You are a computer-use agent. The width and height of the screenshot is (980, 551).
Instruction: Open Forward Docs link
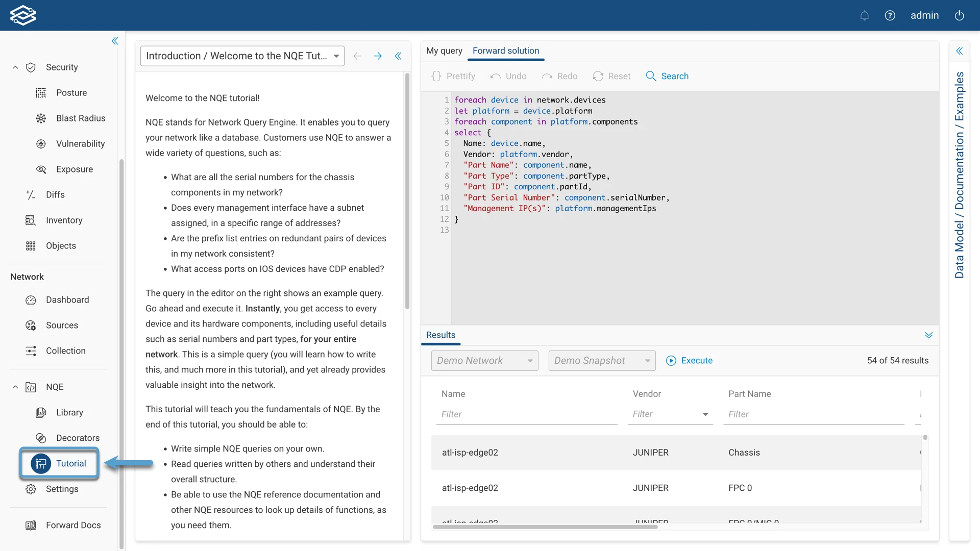tap(73, 525)
